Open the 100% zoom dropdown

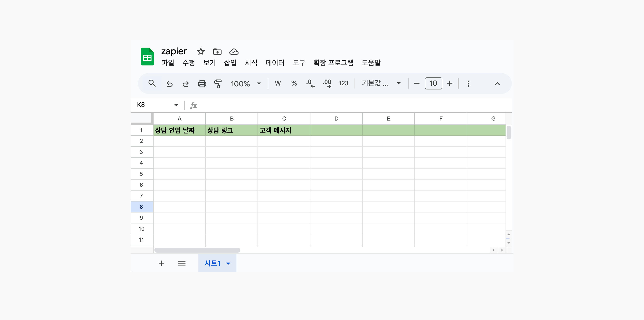(259, 84)
